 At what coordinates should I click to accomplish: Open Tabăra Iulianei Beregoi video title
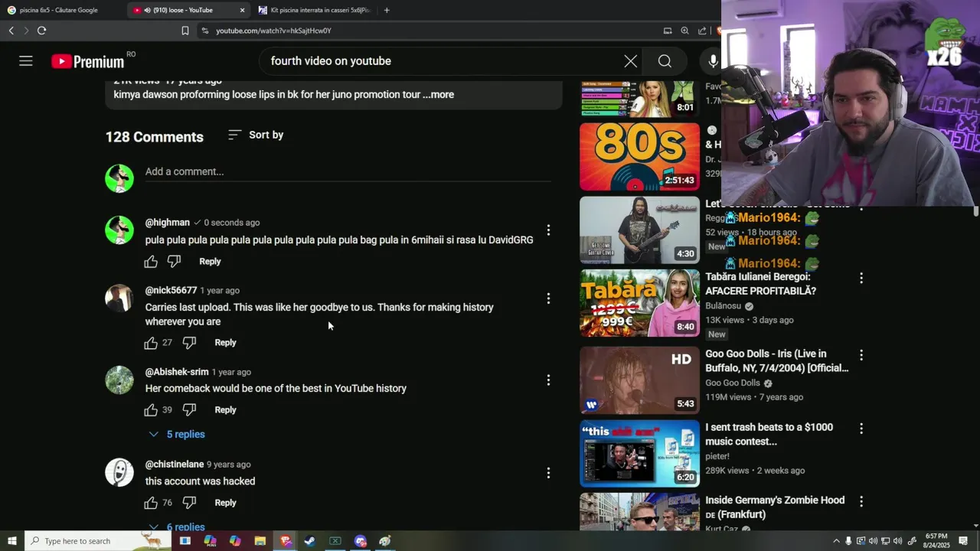(760, 284)
